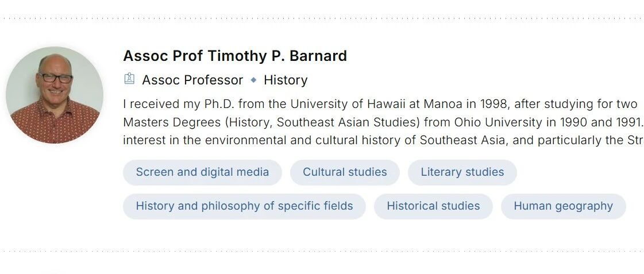
Task: Click the bio line starting "Masters Degrees"
Action: pos(379,122)
